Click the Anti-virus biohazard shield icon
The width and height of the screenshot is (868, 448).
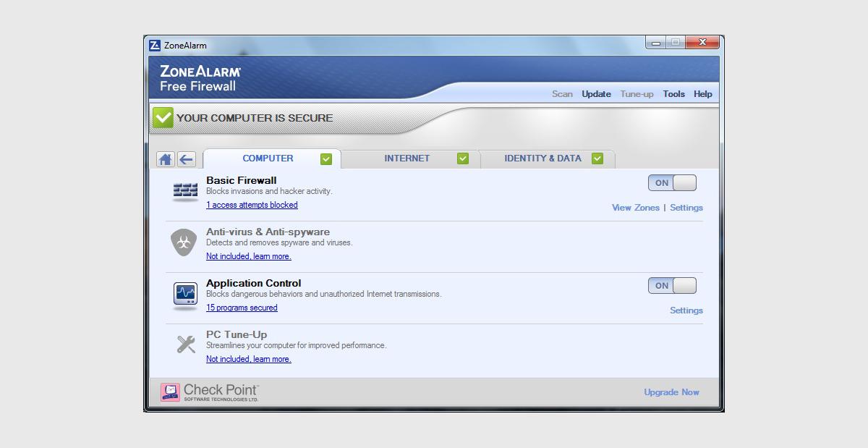[x=184, y=242]
